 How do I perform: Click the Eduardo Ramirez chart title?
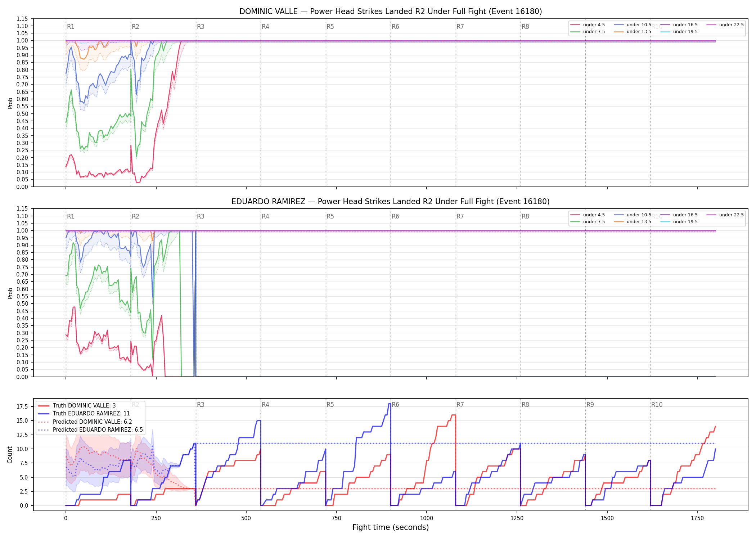[391, 202]
